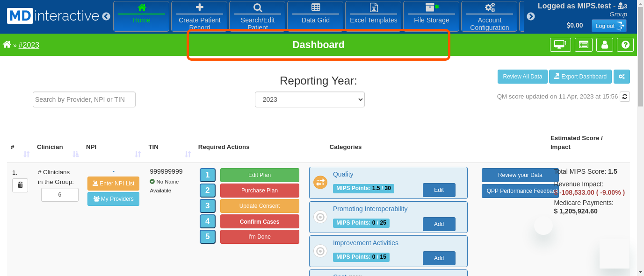This screenshot has height=276, width=644.
Task: Click the Quality category status icon
Action: (x=320, y=182)
